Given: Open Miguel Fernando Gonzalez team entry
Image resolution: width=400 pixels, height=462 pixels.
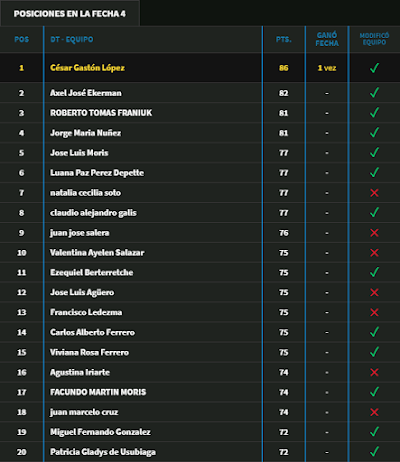Looking at the screenshot, I should click(x=100, y=432).
